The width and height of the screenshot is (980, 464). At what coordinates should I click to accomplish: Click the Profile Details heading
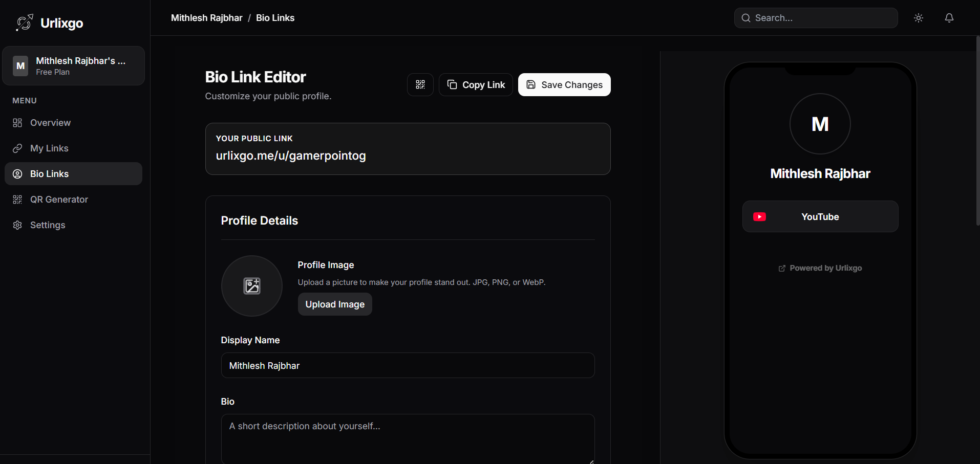coord(260,220)
